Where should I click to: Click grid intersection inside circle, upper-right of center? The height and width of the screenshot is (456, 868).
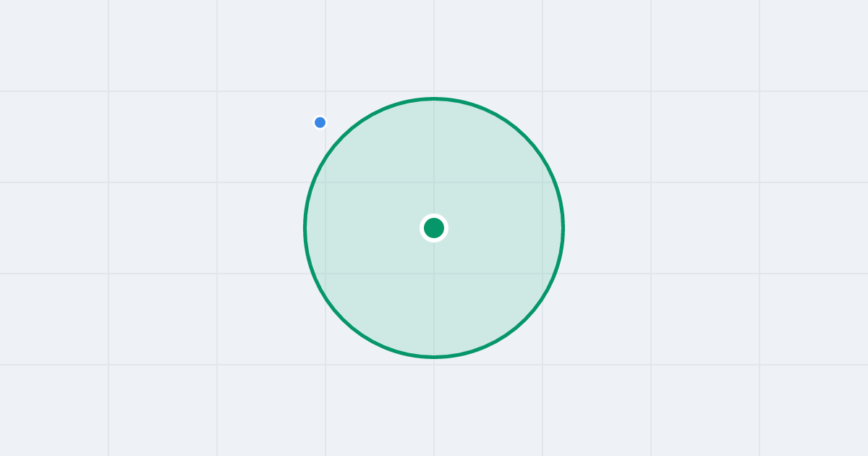(x=542, y=182)
